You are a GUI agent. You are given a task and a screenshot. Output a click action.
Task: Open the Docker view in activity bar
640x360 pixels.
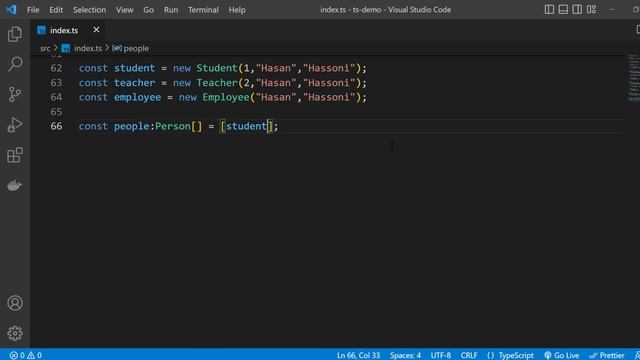[x=15, y=185]
